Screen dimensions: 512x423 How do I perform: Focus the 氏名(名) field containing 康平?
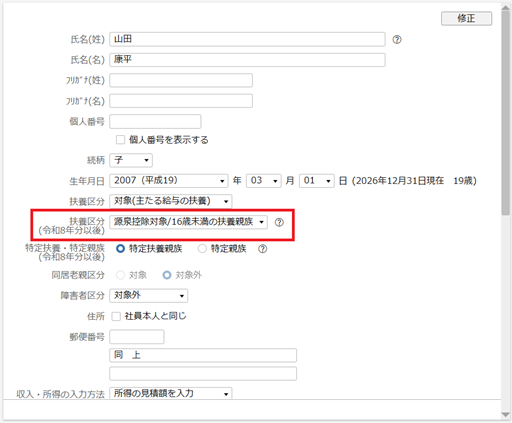[247, 60]
